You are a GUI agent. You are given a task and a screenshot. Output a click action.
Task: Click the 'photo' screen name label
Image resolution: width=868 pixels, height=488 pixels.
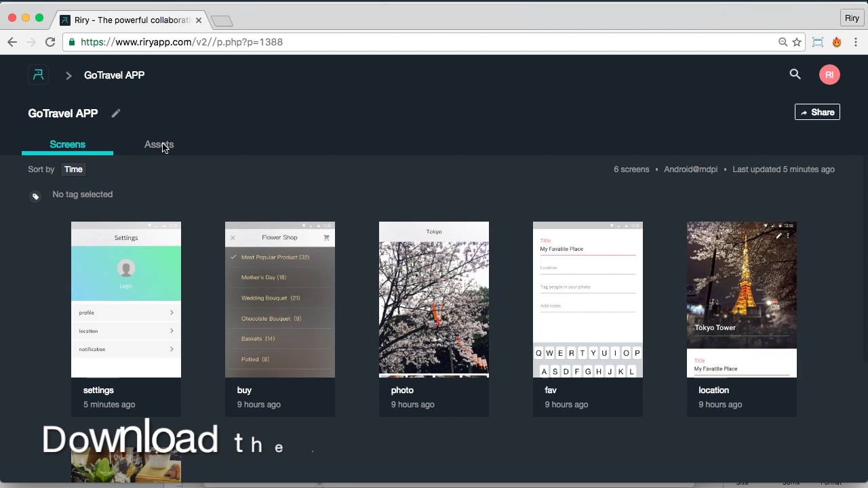point(402,390)
